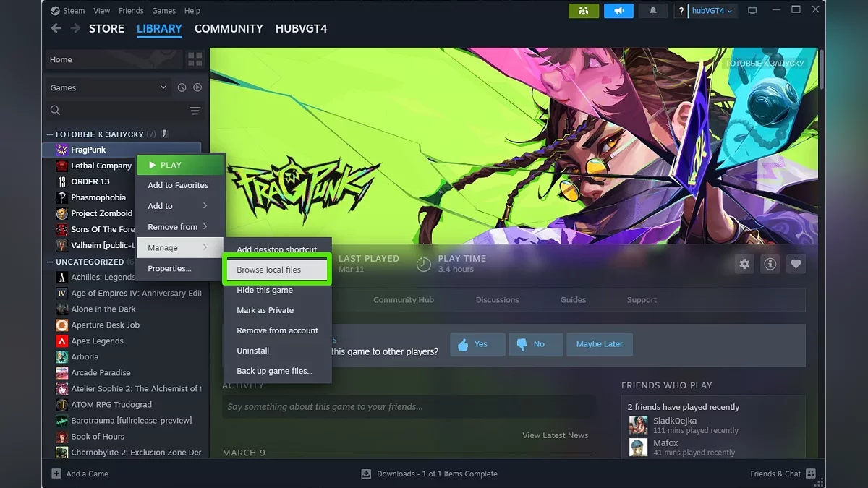Screen dimensions: 868x488
Task: Open the notifications bell icon
Action: point(653,11)
